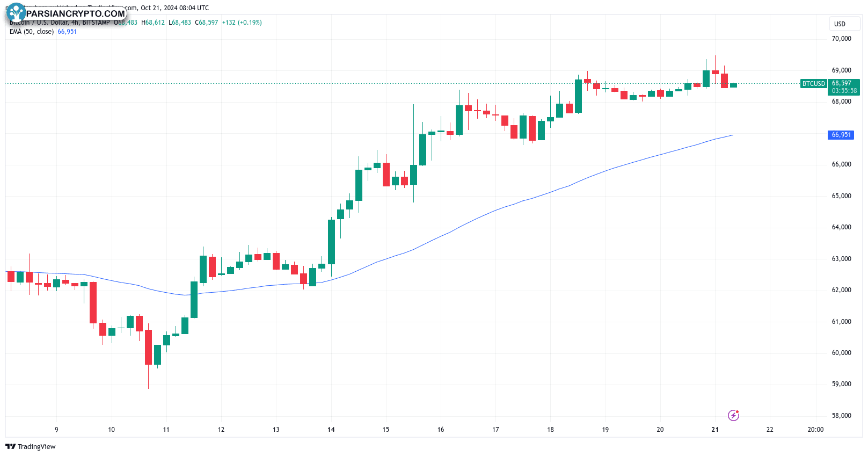Click the 66,000 price axis label

point(841,164)
